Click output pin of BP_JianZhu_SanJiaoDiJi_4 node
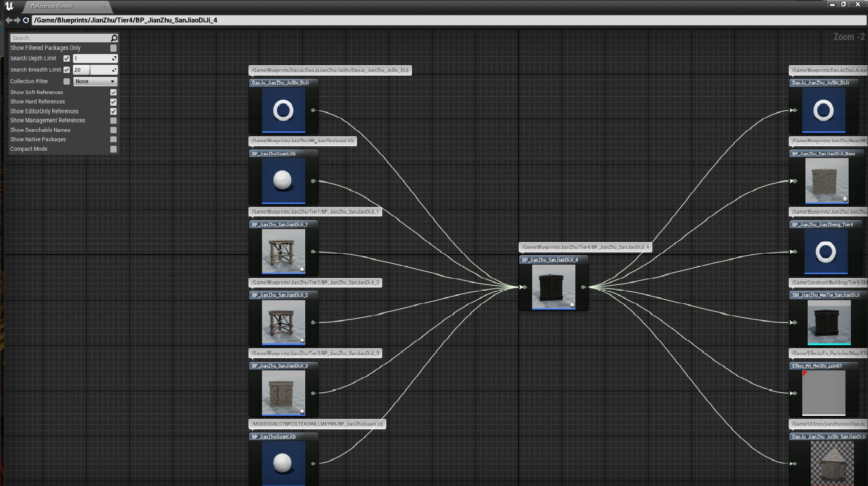This screenshot has width=868, height=486. coord(583,287)
